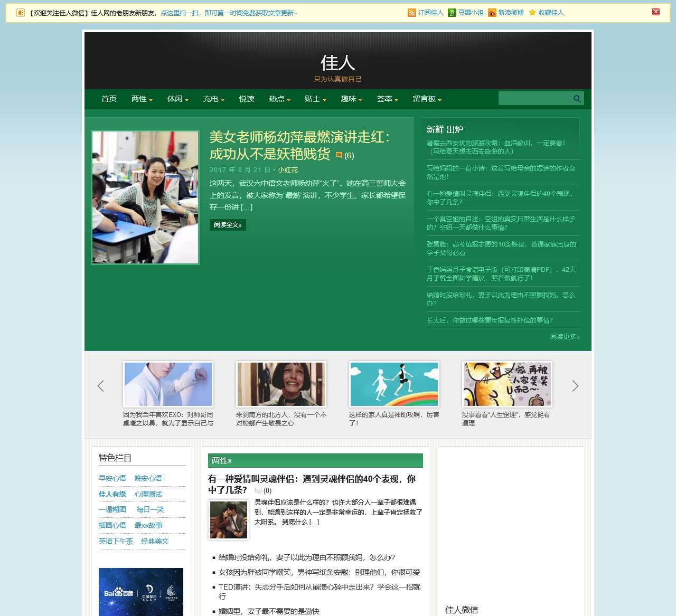Select the 首页 navigation item
This screenshot has width=676, height=616.
tap(108, 99)
